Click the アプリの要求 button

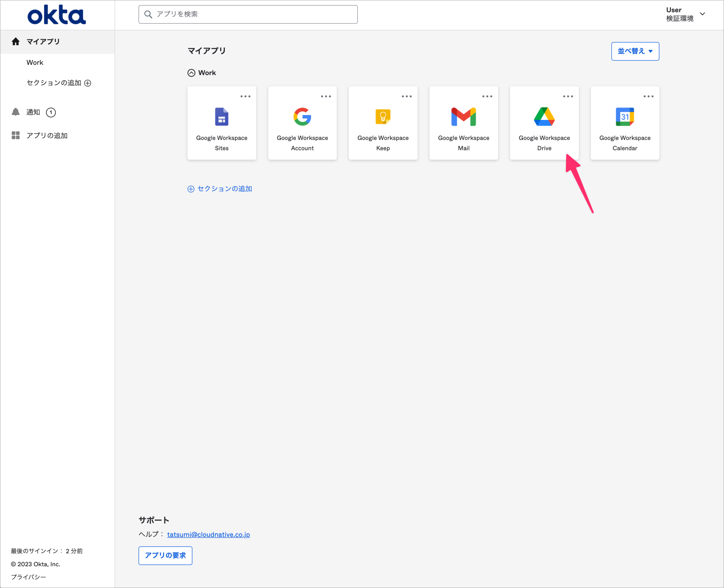tap(165, 556)
